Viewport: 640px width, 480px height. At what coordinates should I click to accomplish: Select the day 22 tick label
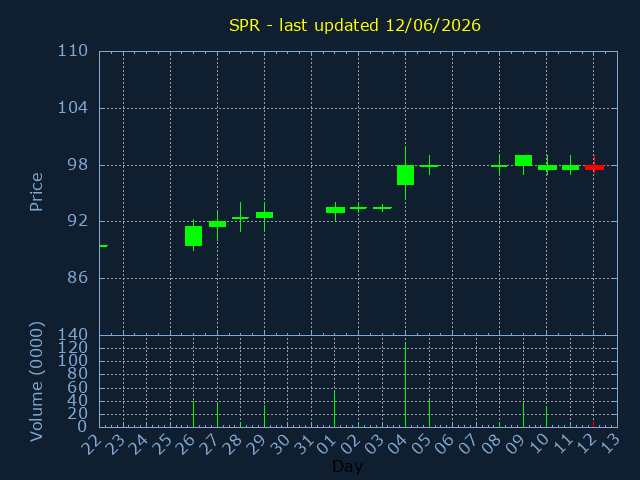pyautogui.click(x=91, y=444)
